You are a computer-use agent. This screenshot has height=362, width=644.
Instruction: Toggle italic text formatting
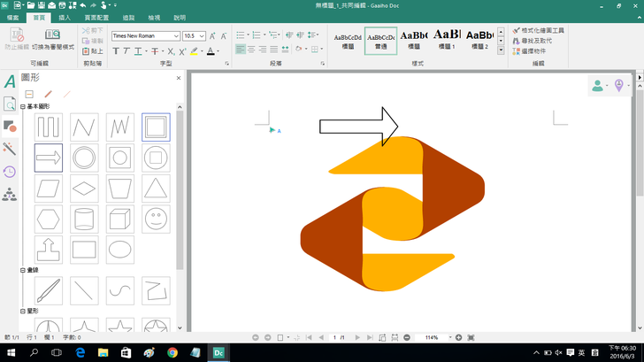(x=127, y=50)
